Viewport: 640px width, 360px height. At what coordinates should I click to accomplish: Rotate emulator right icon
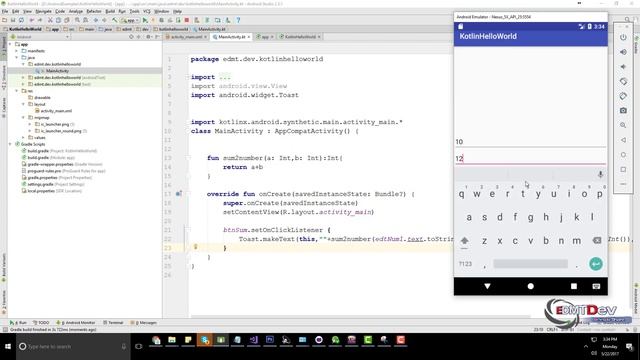tap(623, 96)
